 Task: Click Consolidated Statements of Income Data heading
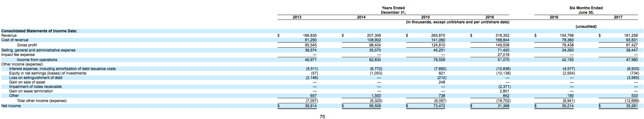click(39, 31)
